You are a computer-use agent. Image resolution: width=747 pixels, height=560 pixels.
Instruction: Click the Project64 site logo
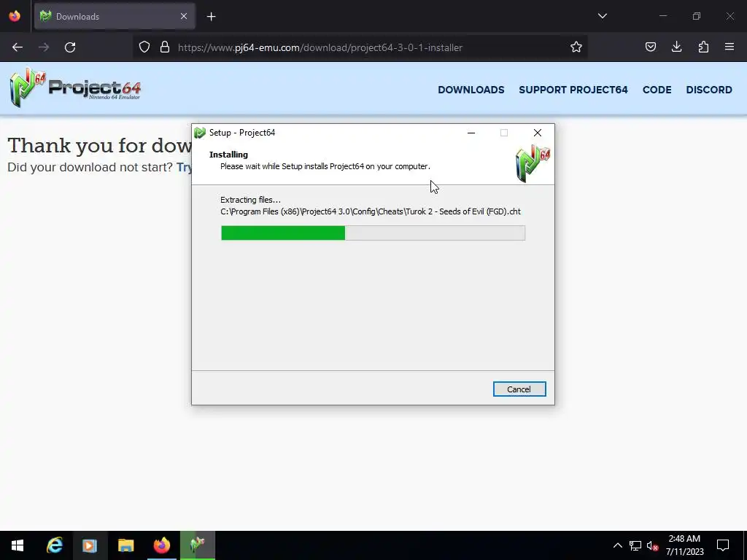click(x=75, y=87)
